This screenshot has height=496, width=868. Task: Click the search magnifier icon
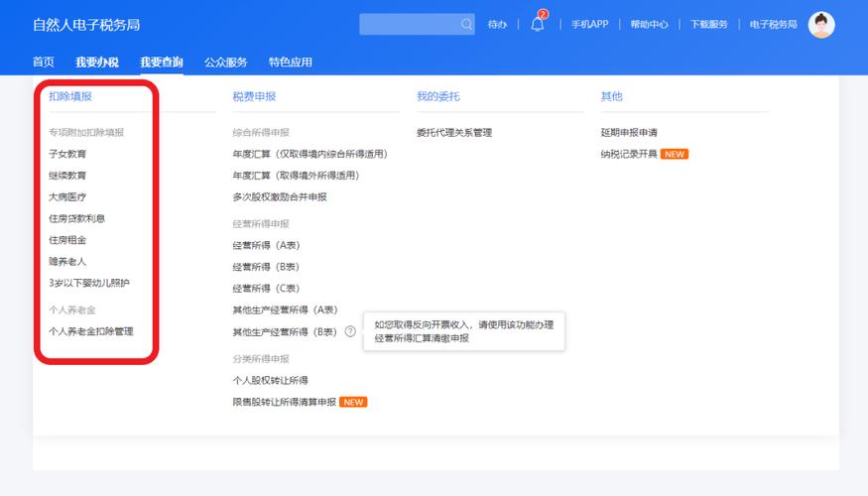[466, 25]
